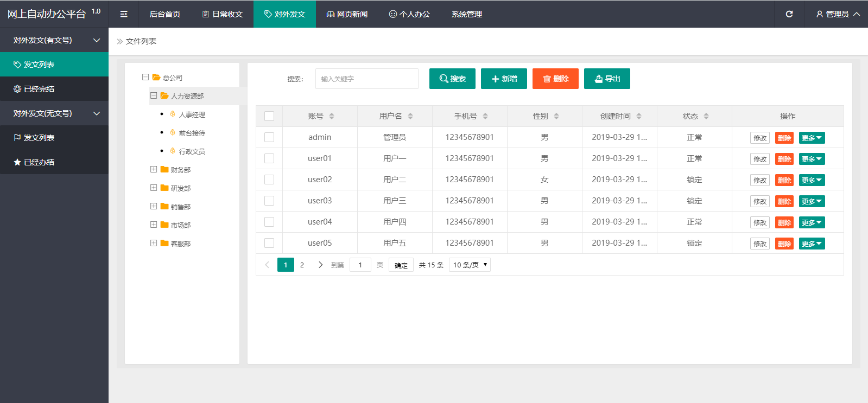Viewport: 868px width, 403px height.
Task: Focus the 输入关键字 search input field
Action: click(x=366, y=79)
